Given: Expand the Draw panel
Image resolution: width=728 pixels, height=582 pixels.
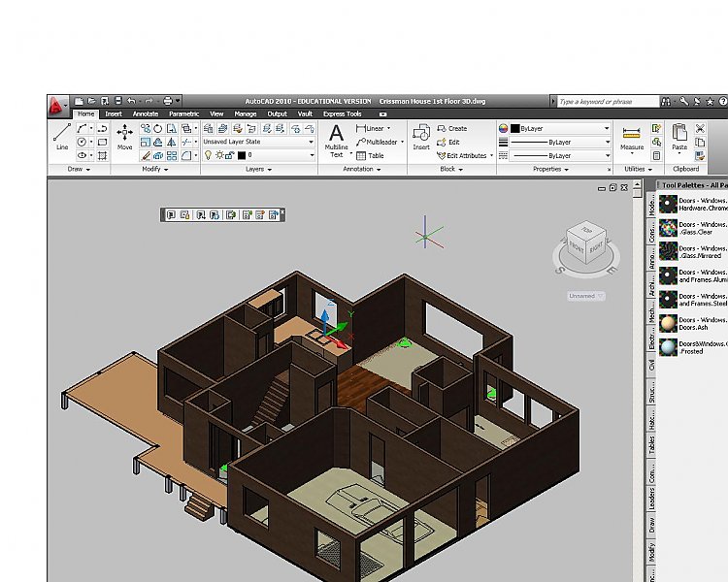Looking at the screenshot, I should tap(79, 169).
